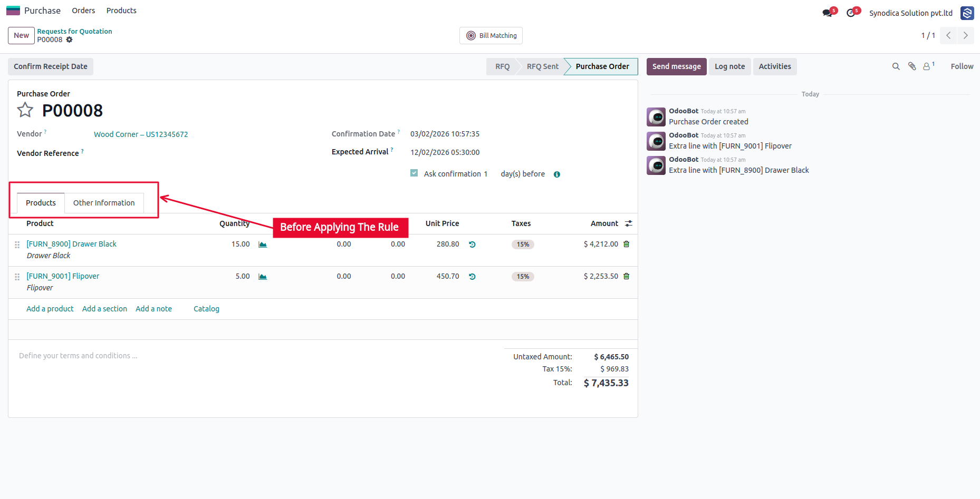Viewport: 980px width, 499px height.
Task: Switch to the Products tab
Action: [41, 203]
